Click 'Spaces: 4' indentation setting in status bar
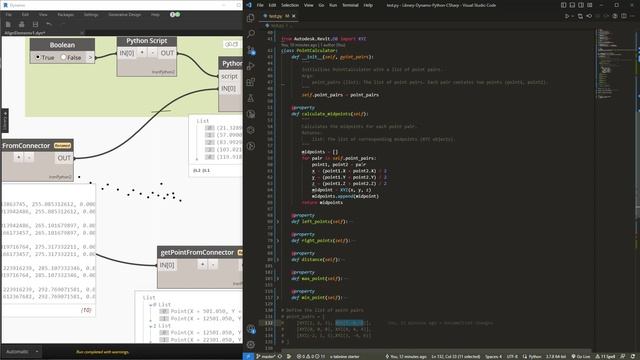This screenshot has width=640, height=360. pyautogui.click(x=493, y=356)
